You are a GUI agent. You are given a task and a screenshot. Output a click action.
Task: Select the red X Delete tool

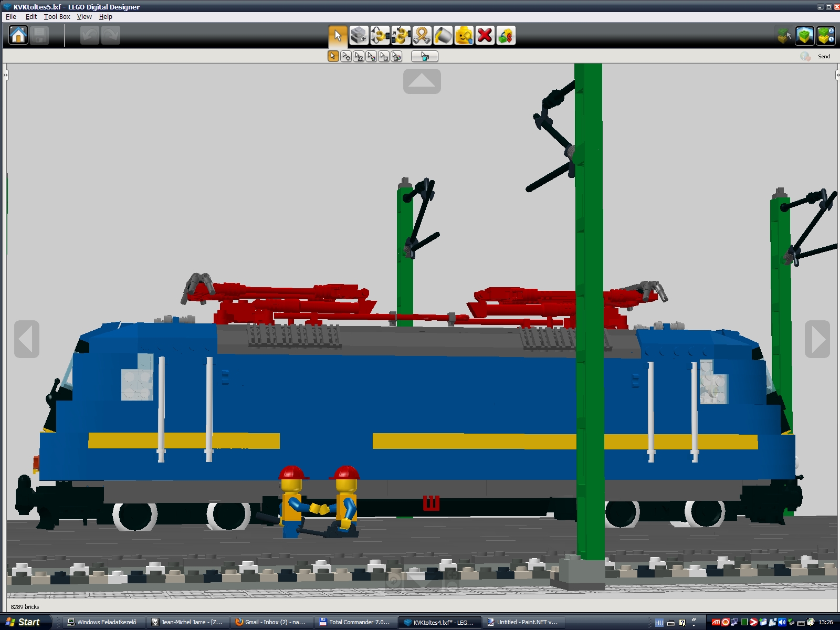click(x=485, y=35)
